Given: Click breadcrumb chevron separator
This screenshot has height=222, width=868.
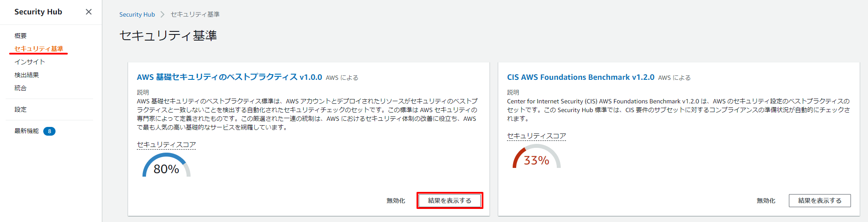Looking at the screenshot, I should [x=163, y=14].
